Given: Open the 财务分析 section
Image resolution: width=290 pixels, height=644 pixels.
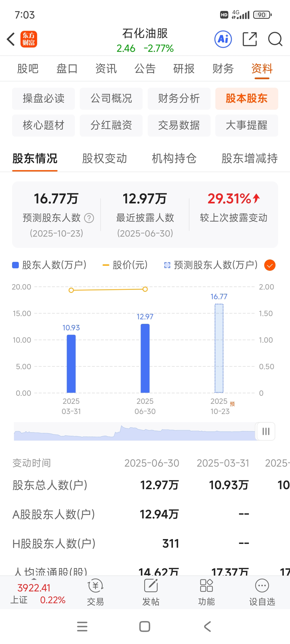Looking at the screenshot, I should (179, 99).
